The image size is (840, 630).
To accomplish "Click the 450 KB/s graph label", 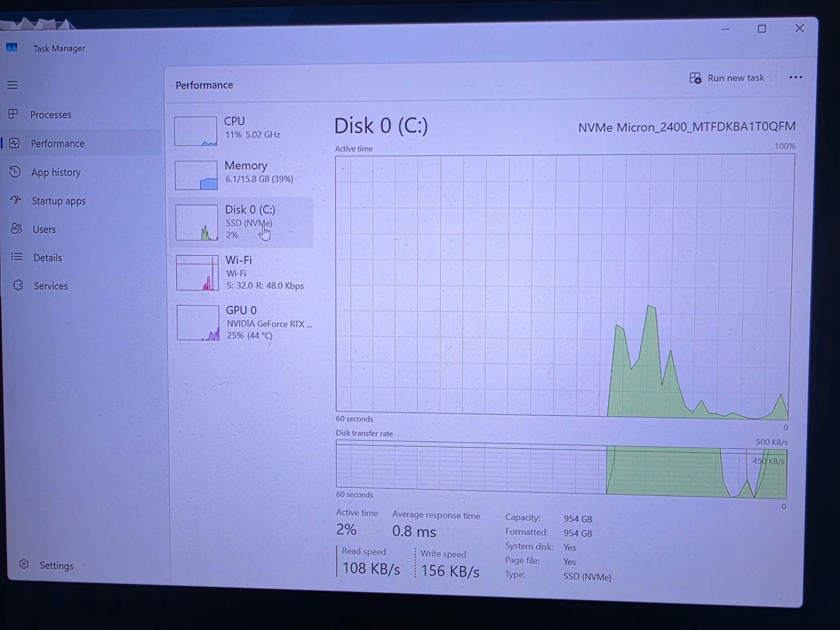I will (x=768, y=461).
